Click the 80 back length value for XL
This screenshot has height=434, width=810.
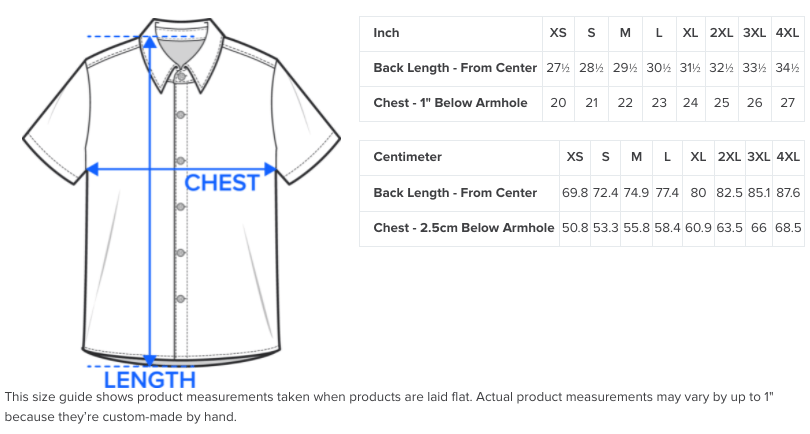pyautogui.click(x=698, y=193)
